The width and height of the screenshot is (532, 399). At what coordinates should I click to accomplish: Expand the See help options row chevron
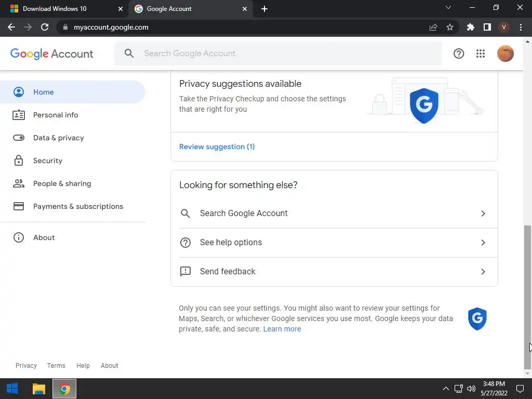[483, 243]
